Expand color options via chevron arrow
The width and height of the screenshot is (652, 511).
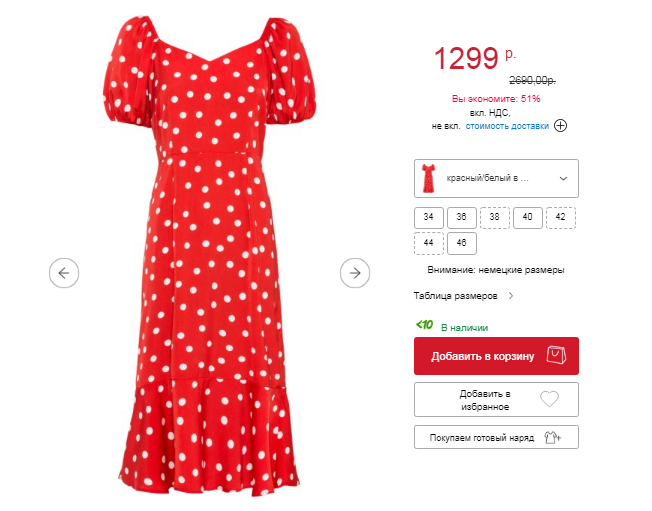563,179
